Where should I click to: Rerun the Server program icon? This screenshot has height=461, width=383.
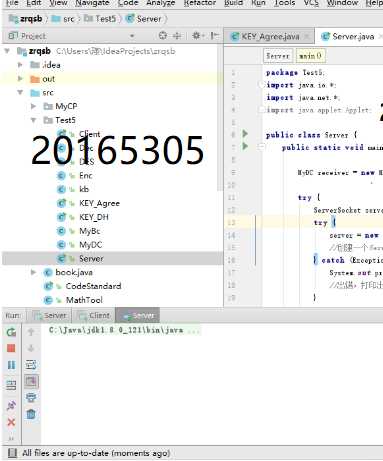[x=11, y=332]
